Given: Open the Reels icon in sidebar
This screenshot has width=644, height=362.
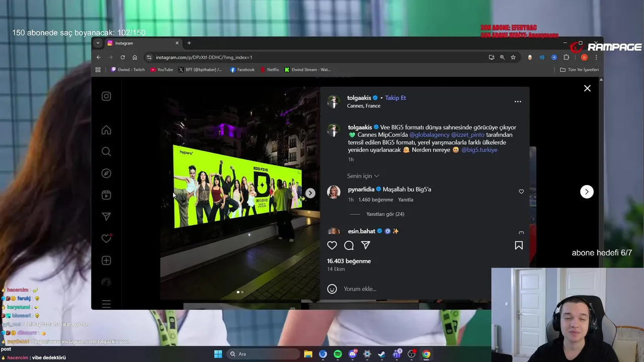Looking at the screenshot, I should [x=106, y=195].
